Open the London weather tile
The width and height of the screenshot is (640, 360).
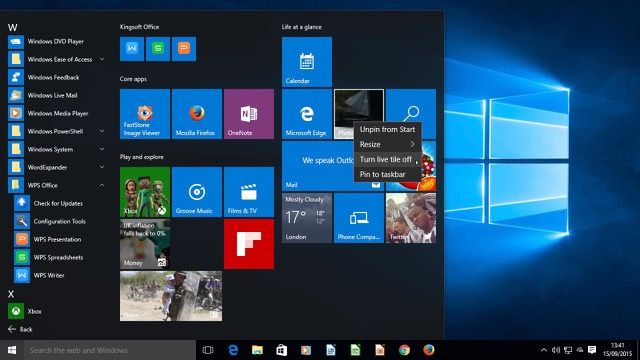click(x=307, y=218)
